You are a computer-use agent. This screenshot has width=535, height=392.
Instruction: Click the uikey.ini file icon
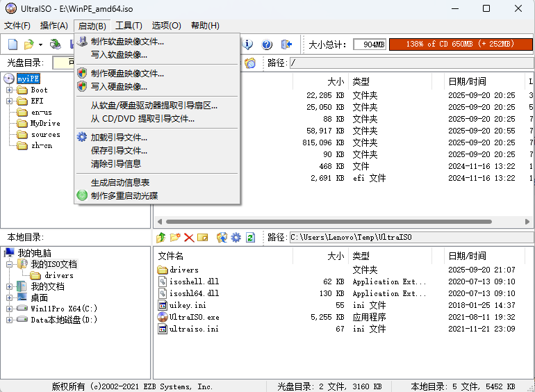pos(163,305)
